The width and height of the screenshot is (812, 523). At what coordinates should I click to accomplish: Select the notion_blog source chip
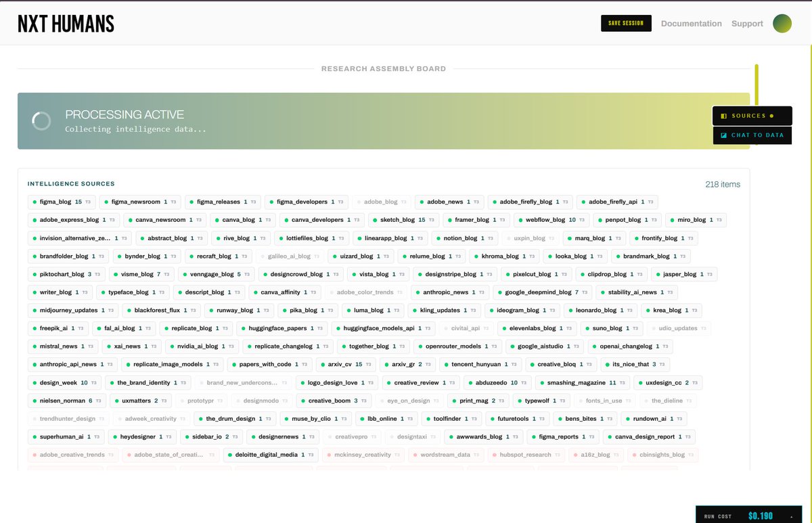(x=465, y=238)
